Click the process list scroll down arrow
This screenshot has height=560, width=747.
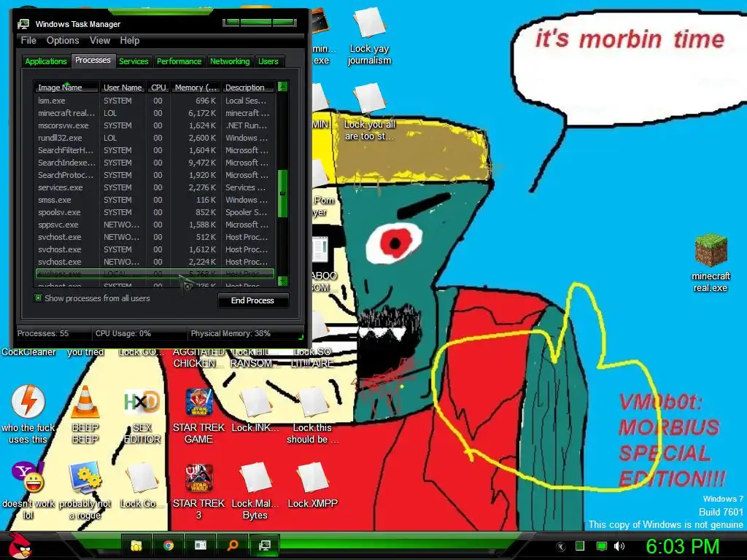tap(282, 281)
